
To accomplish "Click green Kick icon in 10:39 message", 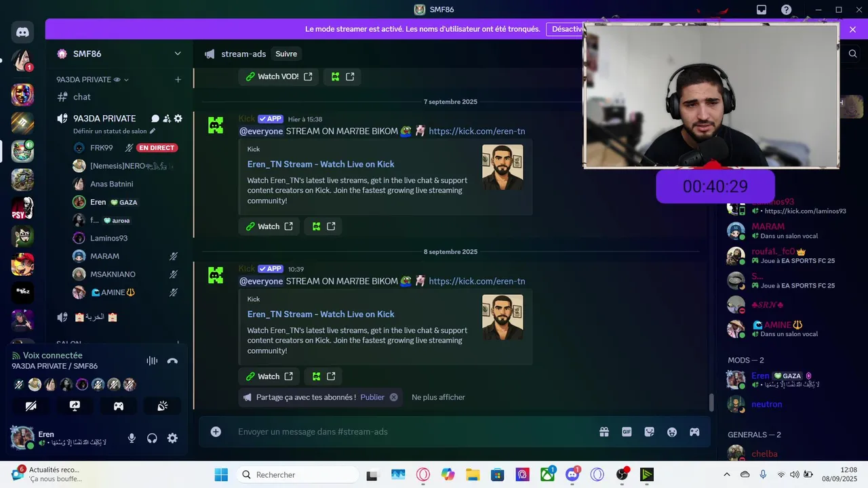I will pos(323,376).
